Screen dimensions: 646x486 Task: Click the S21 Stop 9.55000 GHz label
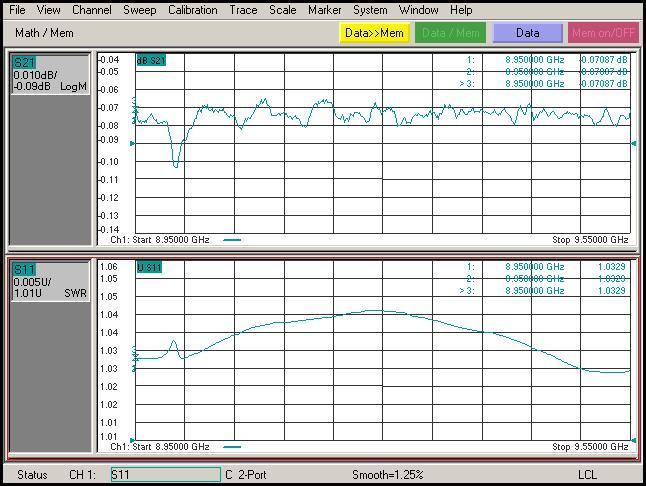[x=590, y=240]
